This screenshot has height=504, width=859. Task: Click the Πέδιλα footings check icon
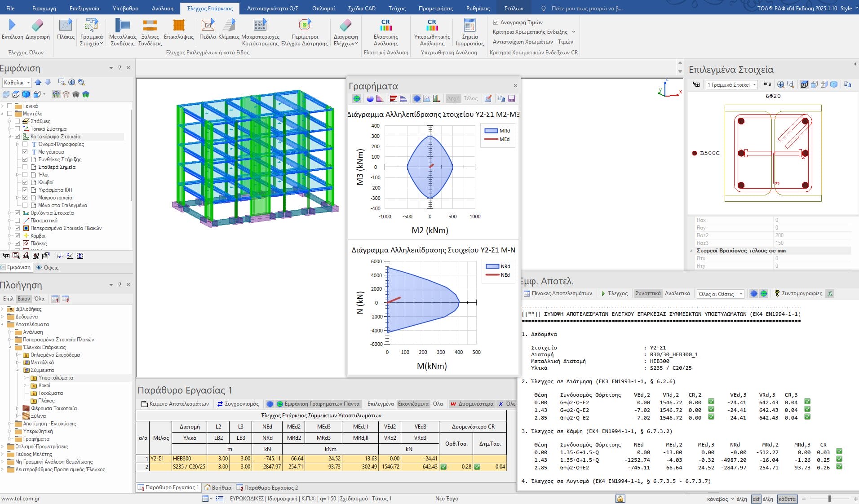(208, 26)
